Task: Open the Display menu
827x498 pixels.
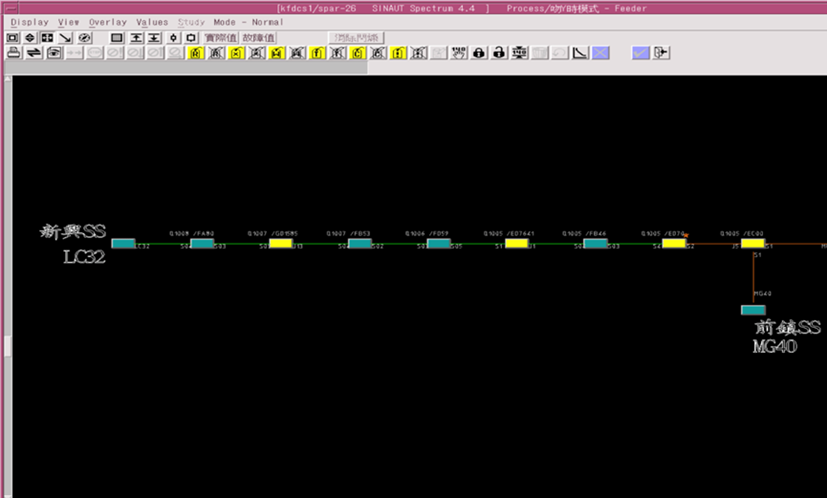Action: tap(29, 21)
